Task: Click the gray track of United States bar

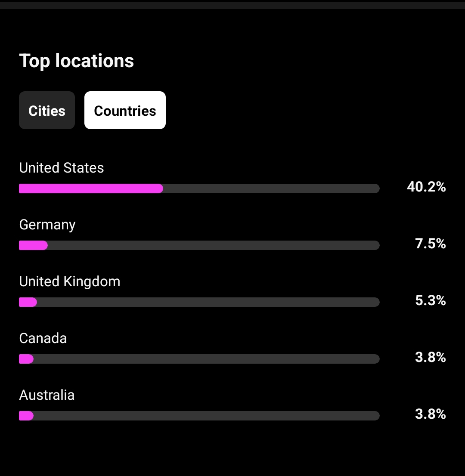Action: (x=271, y=189)
